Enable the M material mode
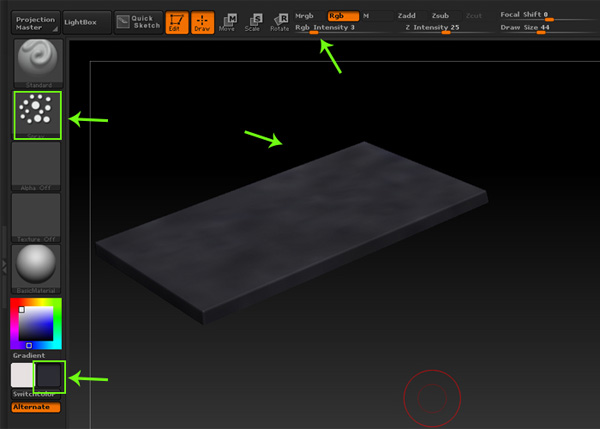 [x=366, y=16]
